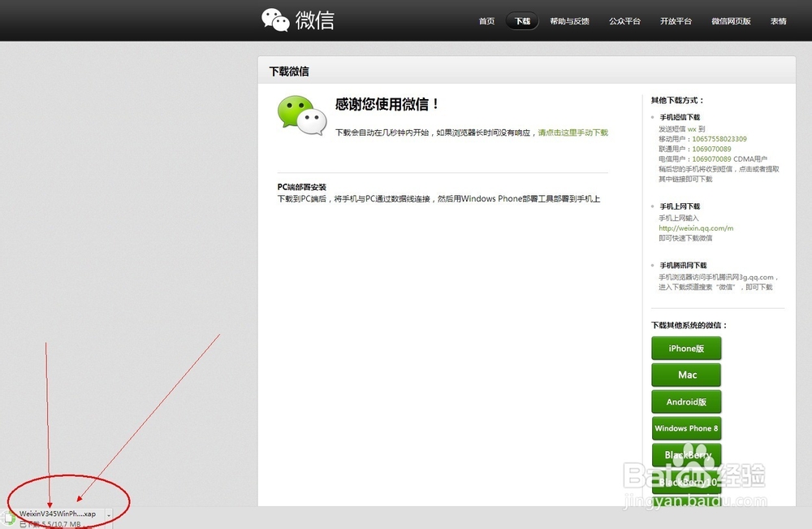
Task: Open the download options arrow beside the xap file
Action: [x=108, y=514]
